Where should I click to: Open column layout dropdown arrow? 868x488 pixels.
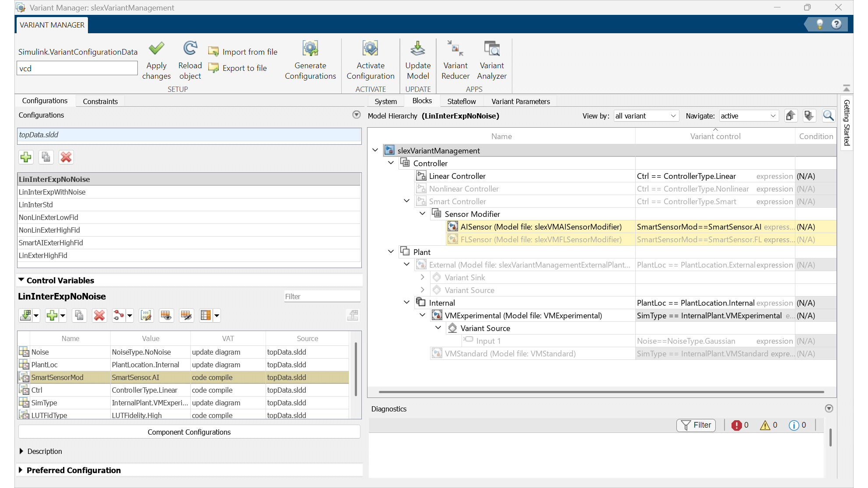pyautogui.click(x=217, y=315)
